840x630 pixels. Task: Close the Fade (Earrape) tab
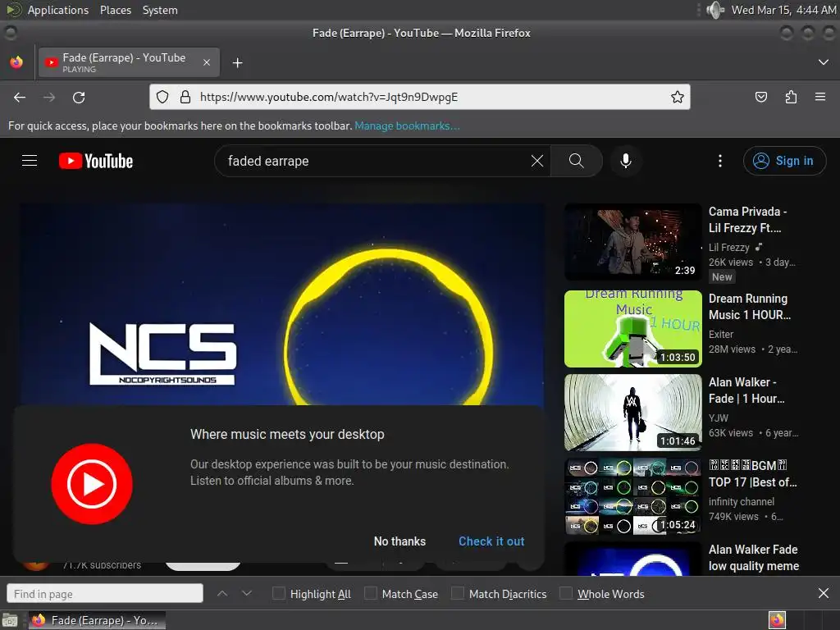coord(206,62)
